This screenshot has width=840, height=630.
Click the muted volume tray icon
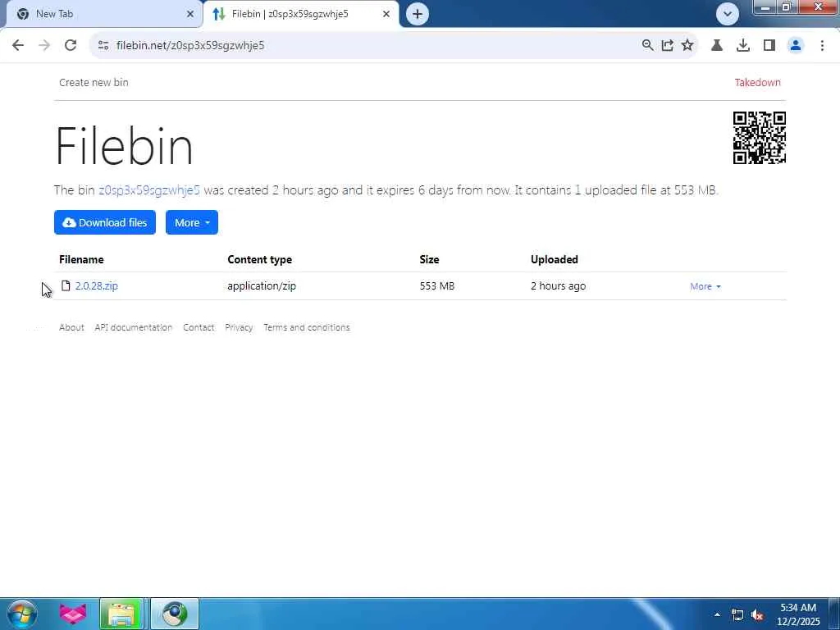pos(757,615)
